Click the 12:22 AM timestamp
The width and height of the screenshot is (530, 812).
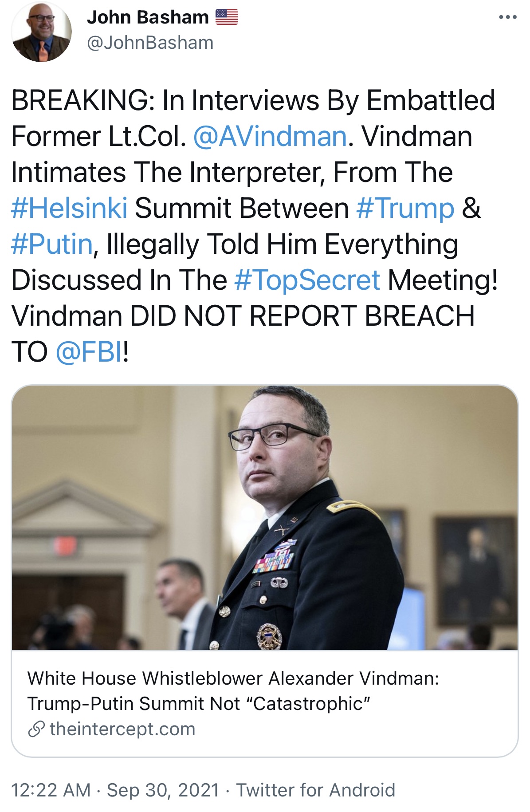click(51, 790)
